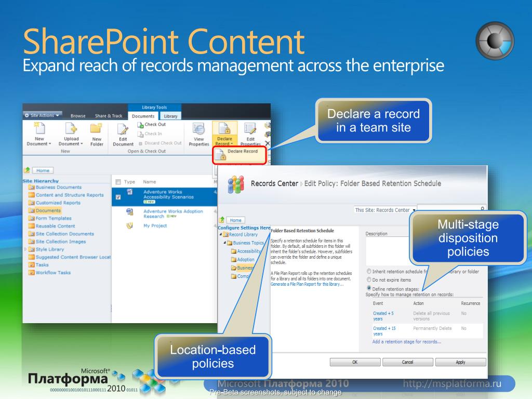
Task: Click the Business Documents folder icon
Action: 32,187
